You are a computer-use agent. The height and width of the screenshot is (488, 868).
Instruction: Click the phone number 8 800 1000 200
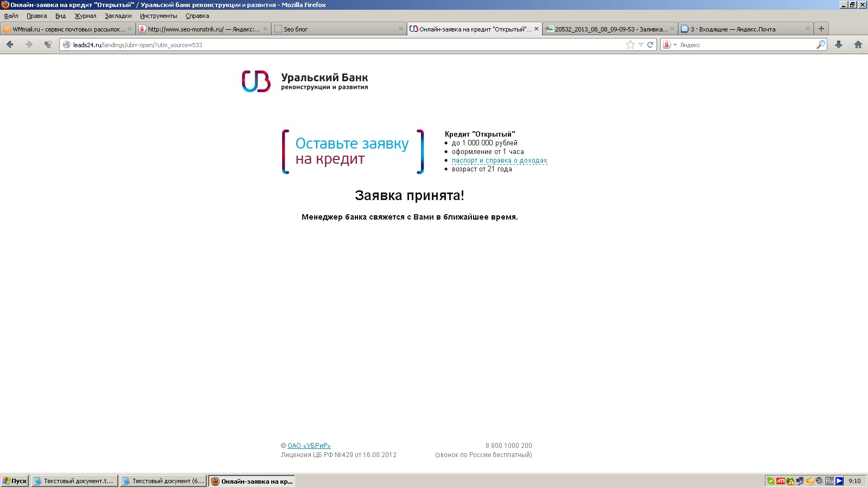tap(509, 446)
